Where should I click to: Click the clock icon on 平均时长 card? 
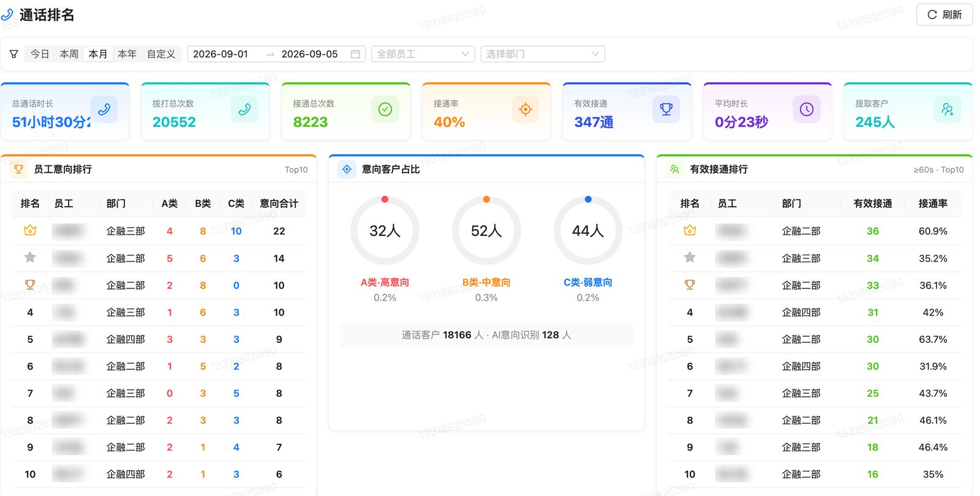click(x=807, y=109)
